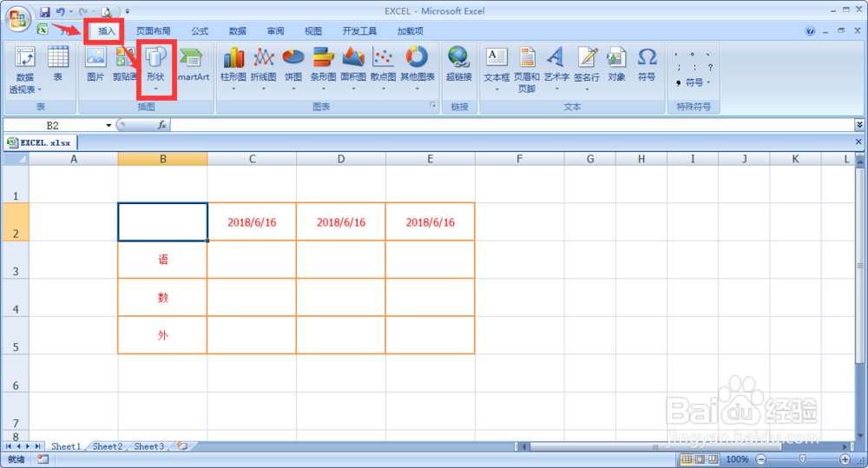Select cell C2 with date 2018/6/16

[x=252, y=222]
